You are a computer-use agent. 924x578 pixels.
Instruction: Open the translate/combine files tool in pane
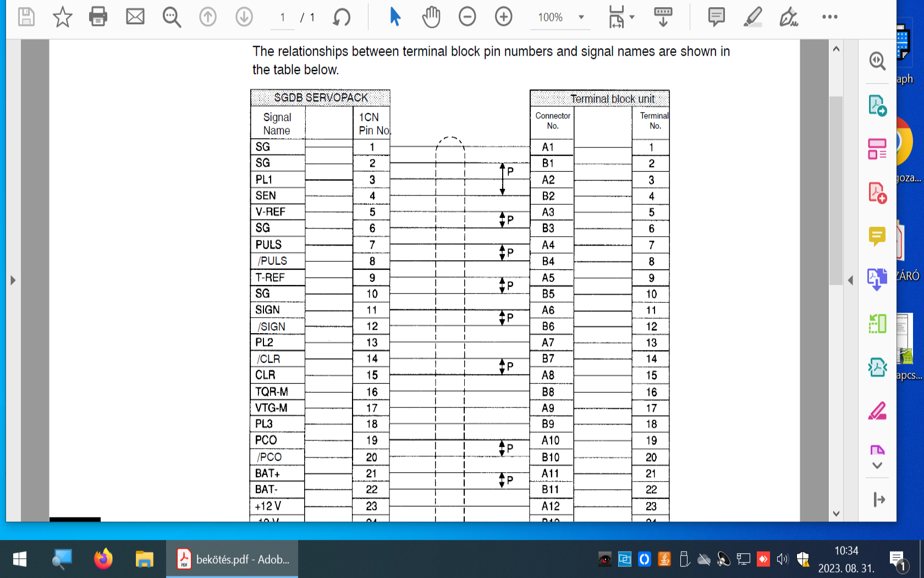pos(877,280)
